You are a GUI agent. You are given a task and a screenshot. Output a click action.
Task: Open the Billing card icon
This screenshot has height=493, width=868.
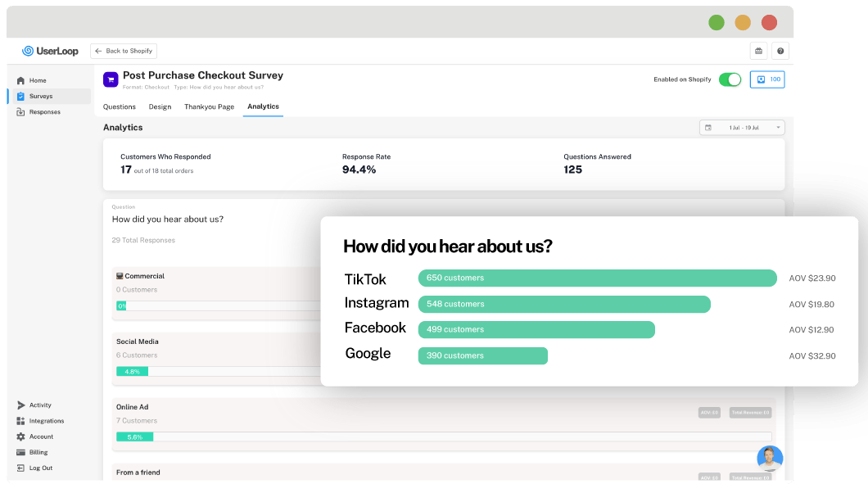click(20, 452)
